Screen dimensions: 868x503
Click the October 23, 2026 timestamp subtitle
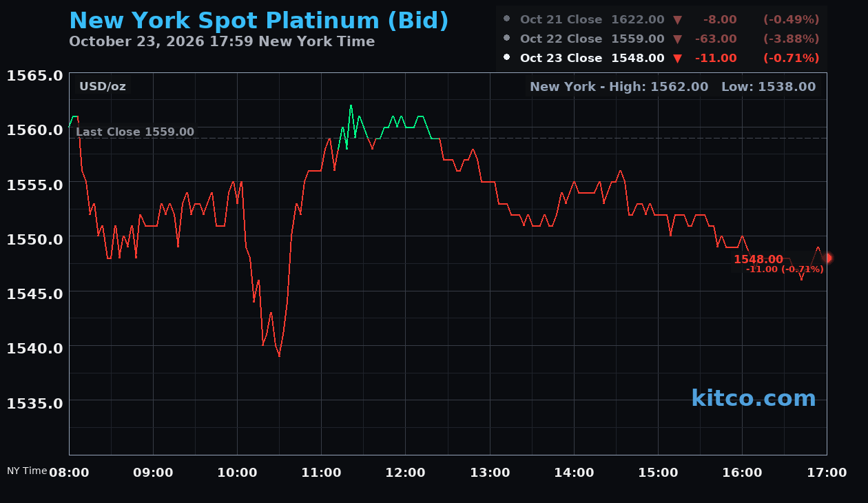(222, 41)
